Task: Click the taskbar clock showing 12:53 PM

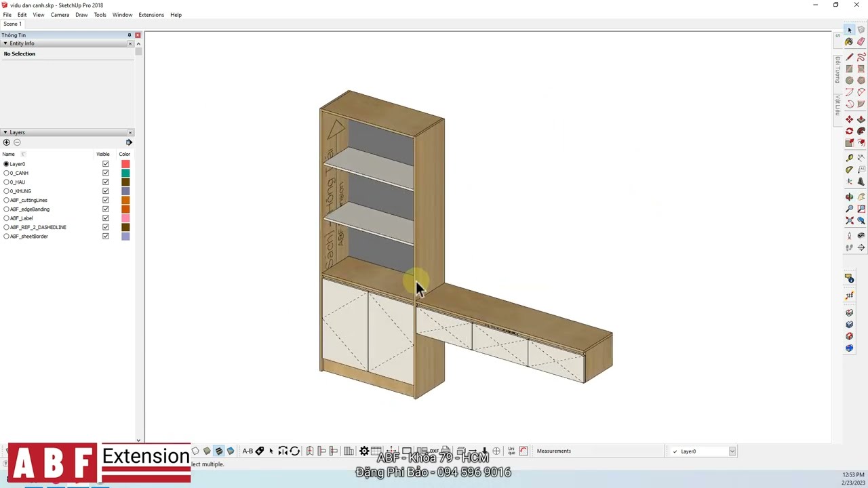Action: coord(853,475)
